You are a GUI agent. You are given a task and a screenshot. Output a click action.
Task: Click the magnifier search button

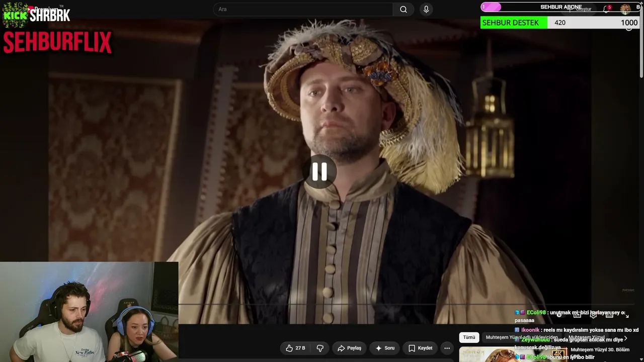click(404, 9)
